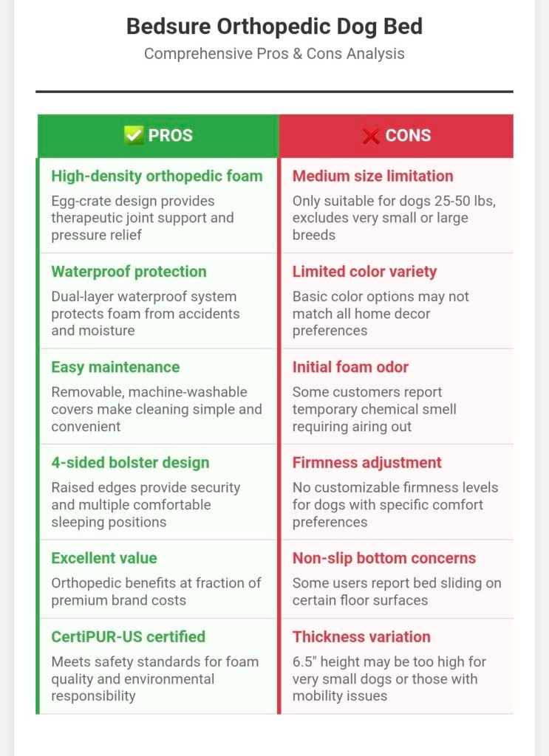549x756 pixels.
Task: Click the Waterproof protection heading
Action: 129,272
